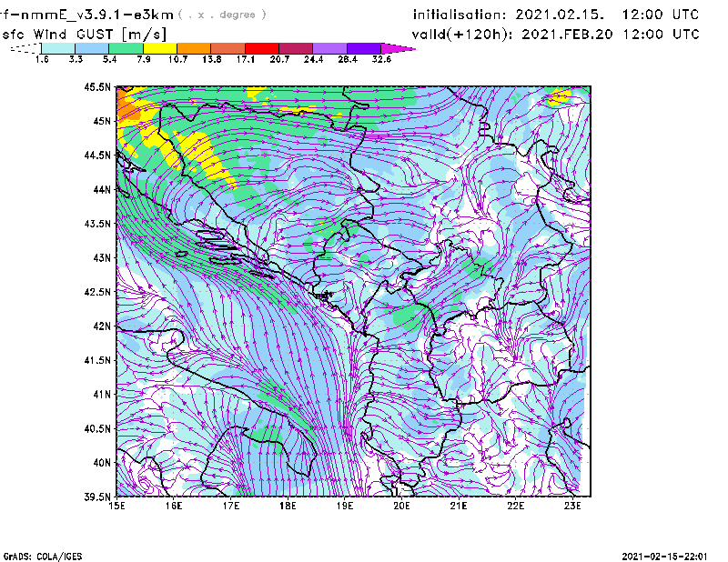728x562 pixels.
Task: Click the magenta arrow legend end cap
Action: pos(398,48)
